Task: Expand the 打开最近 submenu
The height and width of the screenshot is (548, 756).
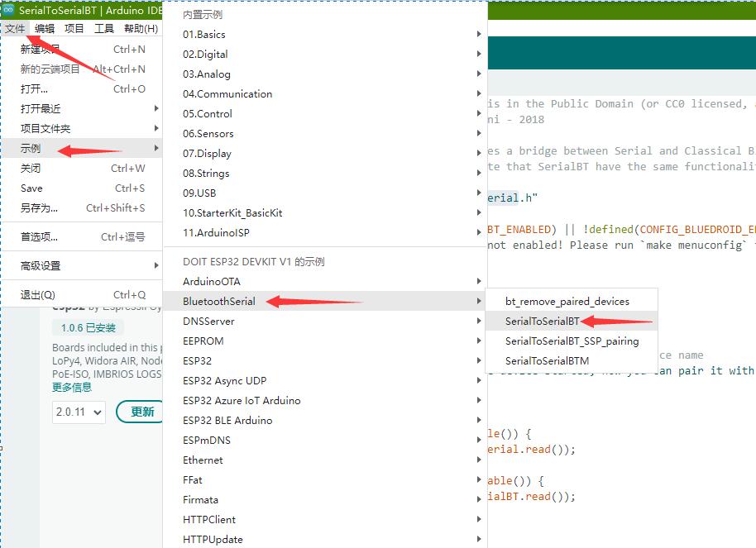Action: pos(83,108)
